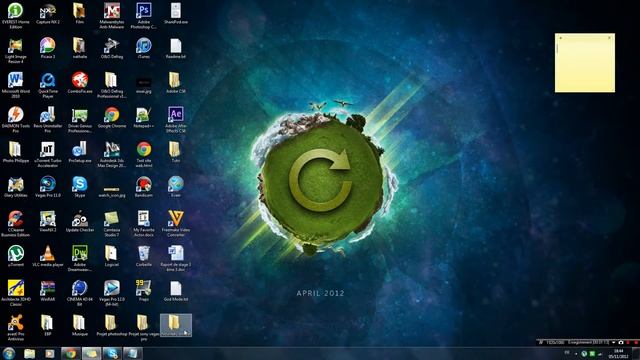This screenshot has height=360, width=640.
Task: Select the Bandicam desktop icon
Action: click(144, 187)
